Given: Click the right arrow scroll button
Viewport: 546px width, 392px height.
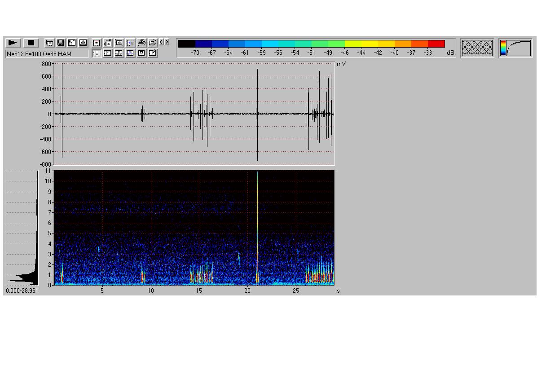Looking at the screenshot, I should click(x=167, y=42).
